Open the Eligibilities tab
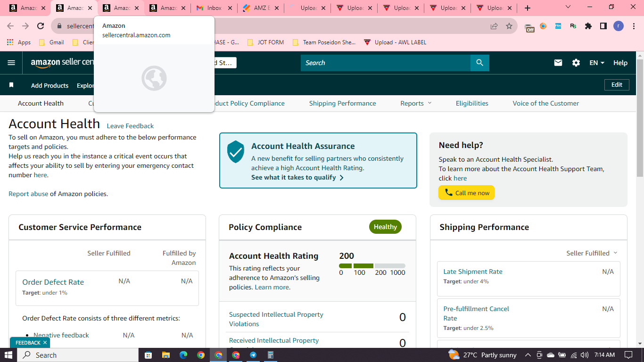This screenshot has height=362, width=644. (472, 103)
